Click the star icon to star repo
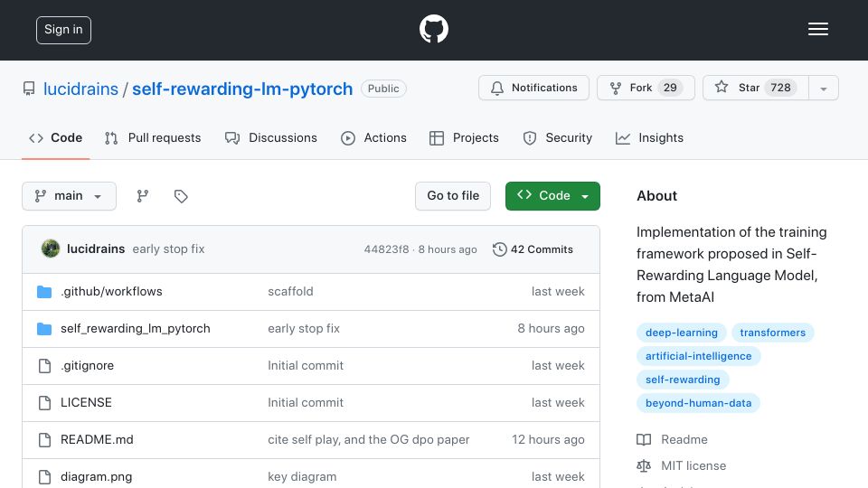Image resolution: width=868 pixels, height=488 pixels. (722, 87)
